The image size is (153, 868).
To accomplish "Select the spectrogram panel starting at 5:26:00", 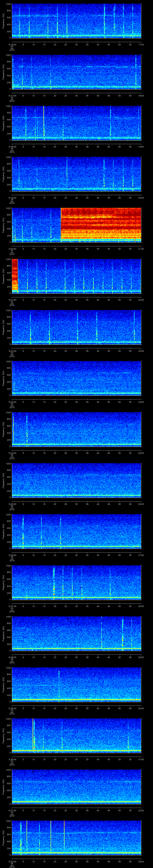I will point(77,531).
